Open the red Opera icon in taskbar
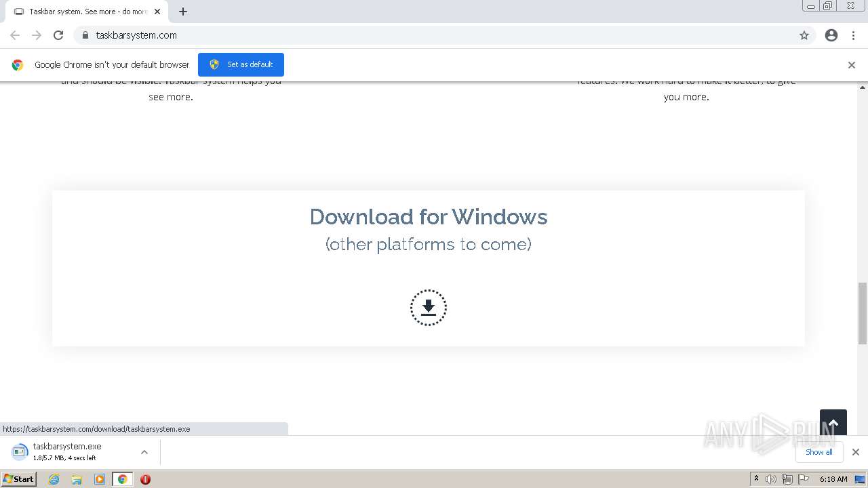The width and height of the screenshot is (868, 488). pos(145,479)
